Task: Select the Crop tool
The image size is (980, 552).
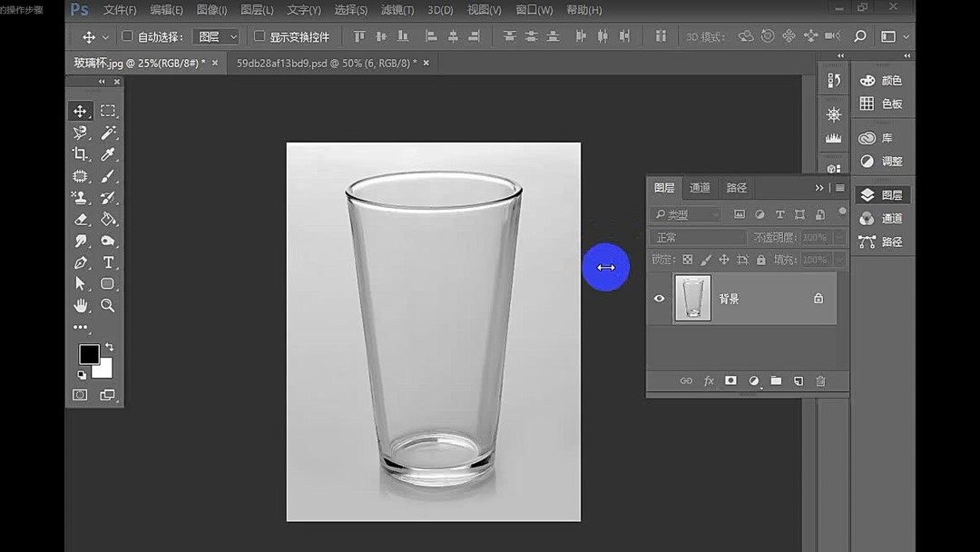Action: (x=80, y=153)
